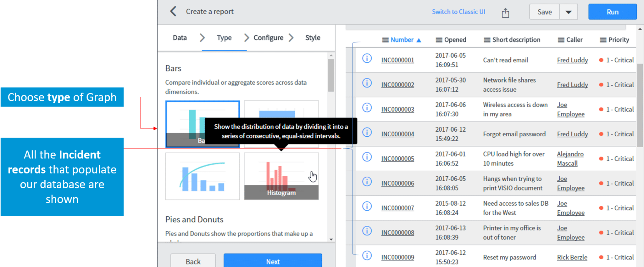Screen dimensions: 644x267
Task: Click 'Forgot email password' description cell
Action: point(514,134)
